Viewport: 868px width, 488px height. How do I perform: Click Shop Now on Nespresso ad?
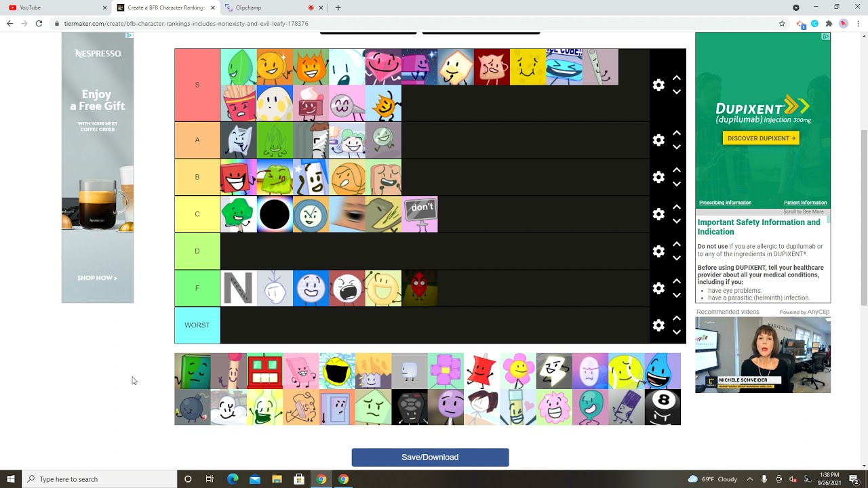[97, 278]
